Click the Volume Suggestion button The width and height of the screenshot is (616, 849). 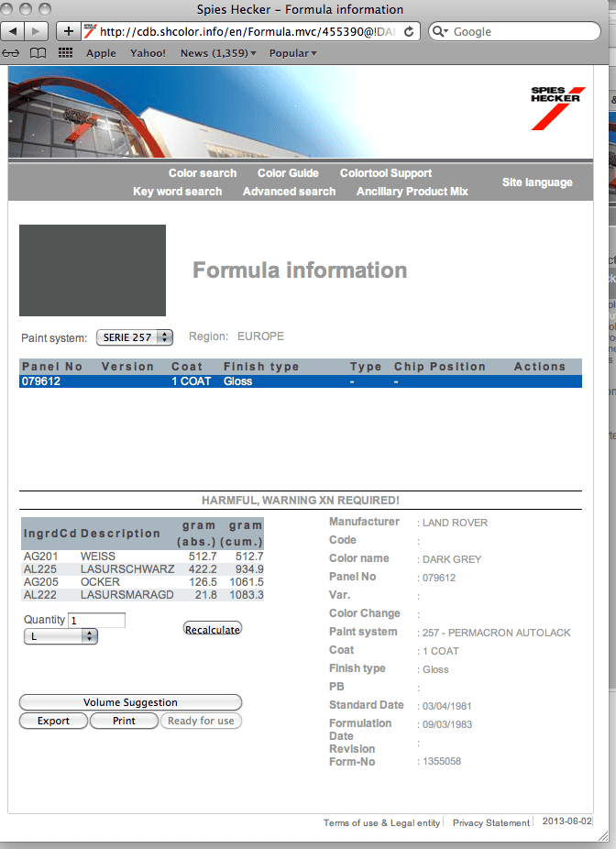(130, 702)
